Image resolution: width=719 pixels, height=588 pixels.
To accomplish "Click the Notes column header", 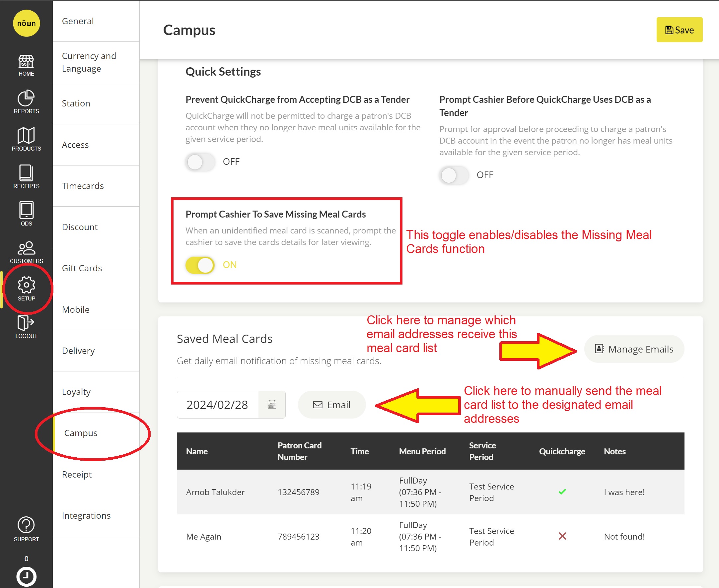I will [x=614, y=451].
